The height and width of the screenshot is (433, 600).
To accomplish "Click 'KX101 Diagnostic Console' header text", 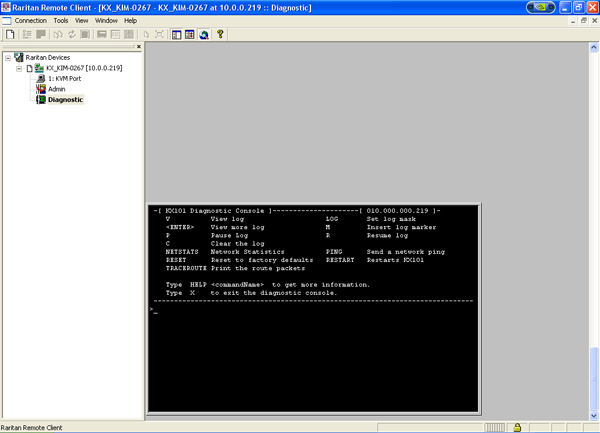I will 215,211.
